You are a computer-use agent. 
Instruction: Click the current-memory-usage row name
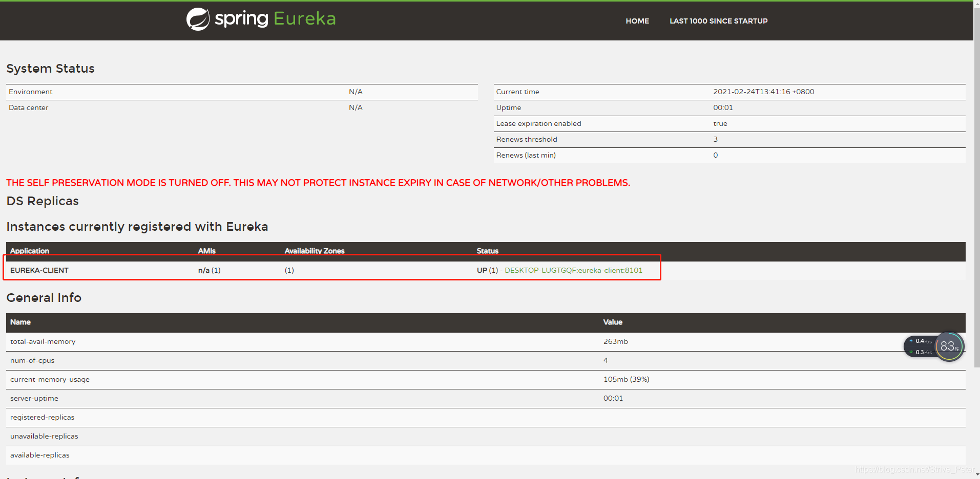pos(50,379)
